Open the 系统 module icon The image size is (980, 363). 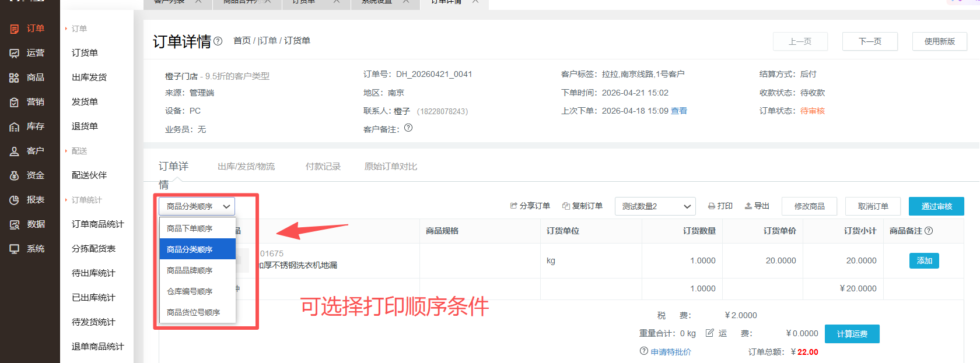(x=14, y=249)
